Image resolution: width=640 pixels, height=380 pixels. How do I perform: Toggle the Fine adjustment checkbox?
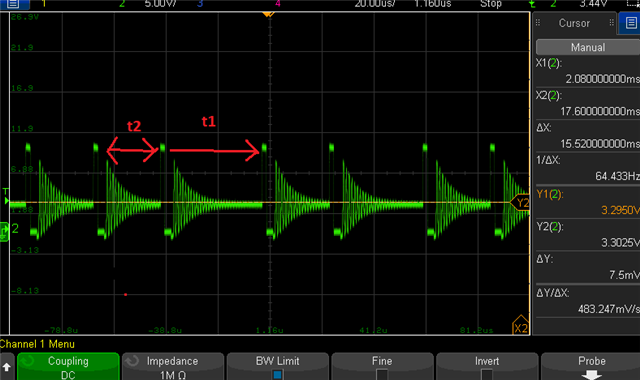(382, 374)
